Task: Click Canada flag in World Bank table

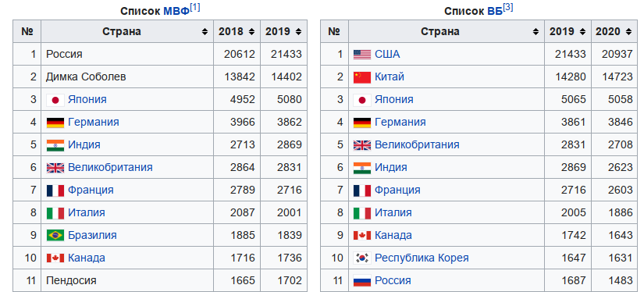Action: (x=362, y=235)
